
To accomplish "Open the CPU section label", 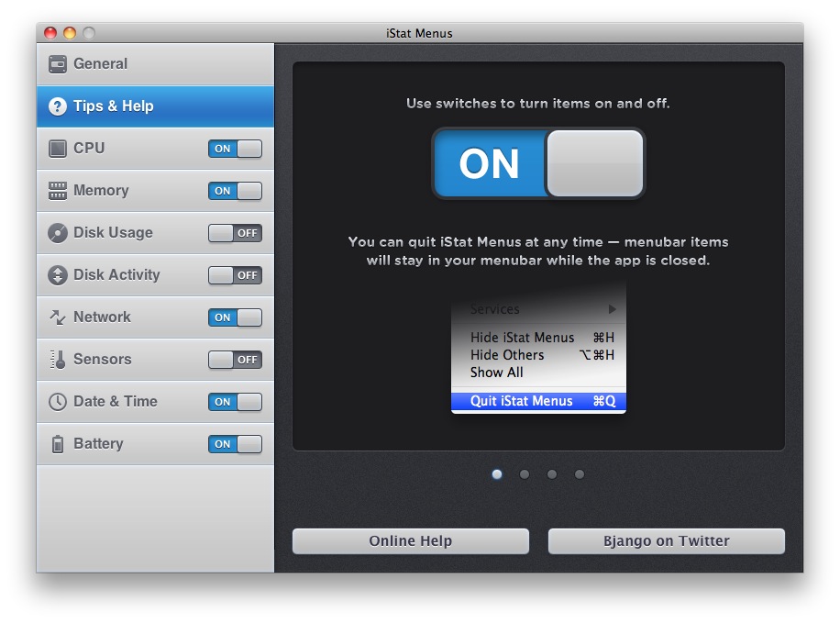I will [89, 148].
